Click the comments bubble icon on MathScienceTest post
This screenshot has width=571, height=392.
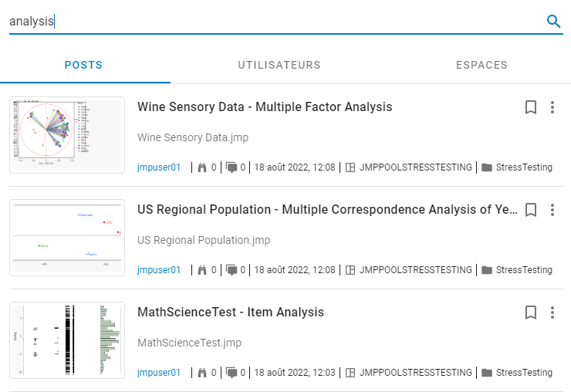coord(231,373)
